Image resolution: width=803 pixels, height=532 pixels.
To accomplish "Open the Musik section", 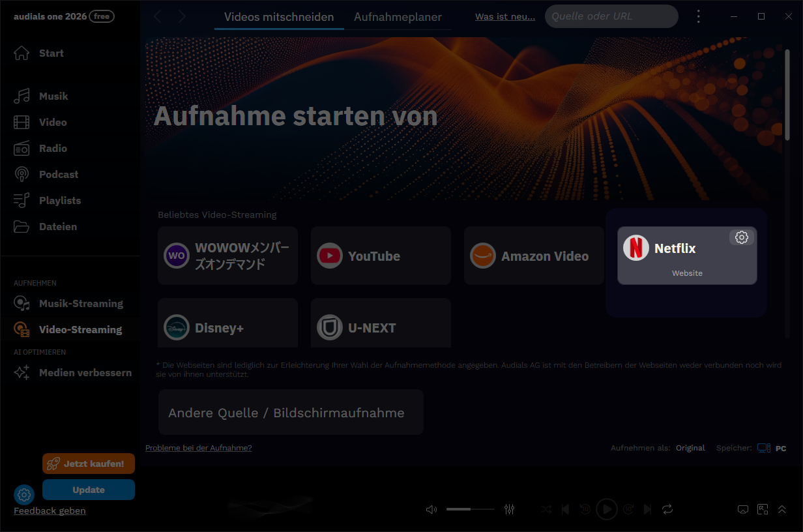I will pos(40,96).
